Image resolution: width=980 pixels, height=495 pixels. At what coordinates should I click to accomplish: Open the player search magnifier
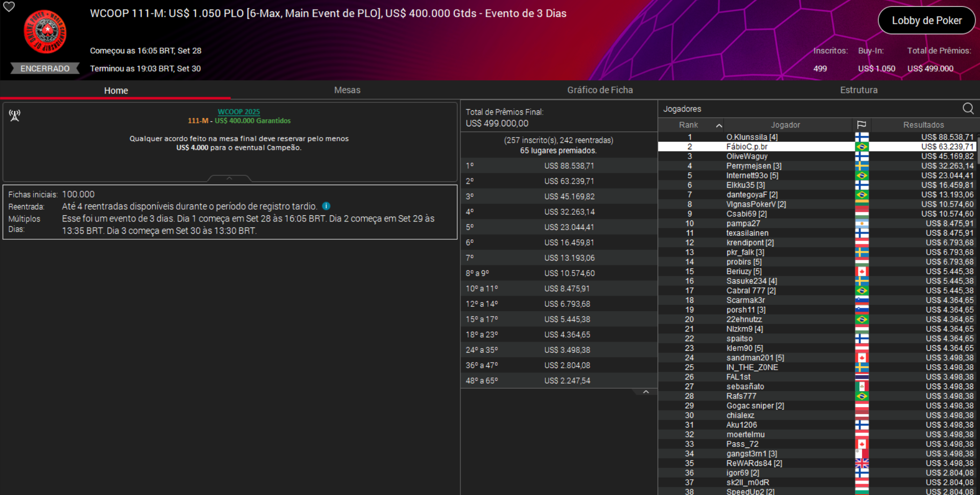[968, 108]
